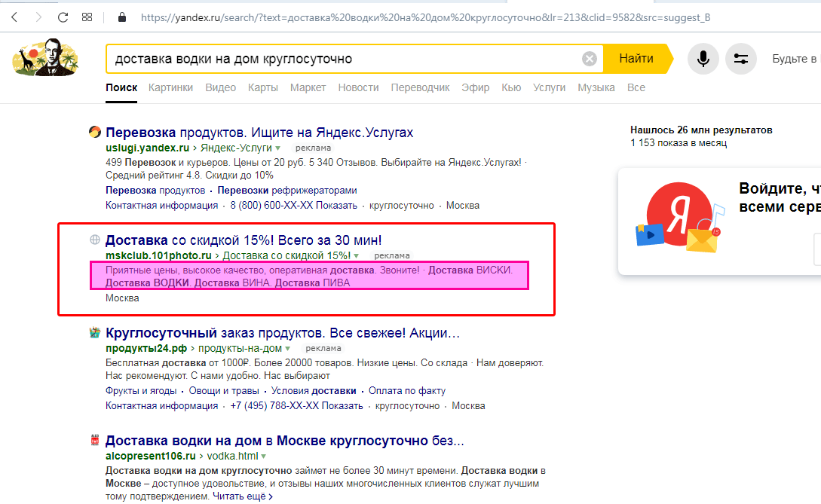Open the 'Фрукты и ягоды' sitelink

(142, 391)
